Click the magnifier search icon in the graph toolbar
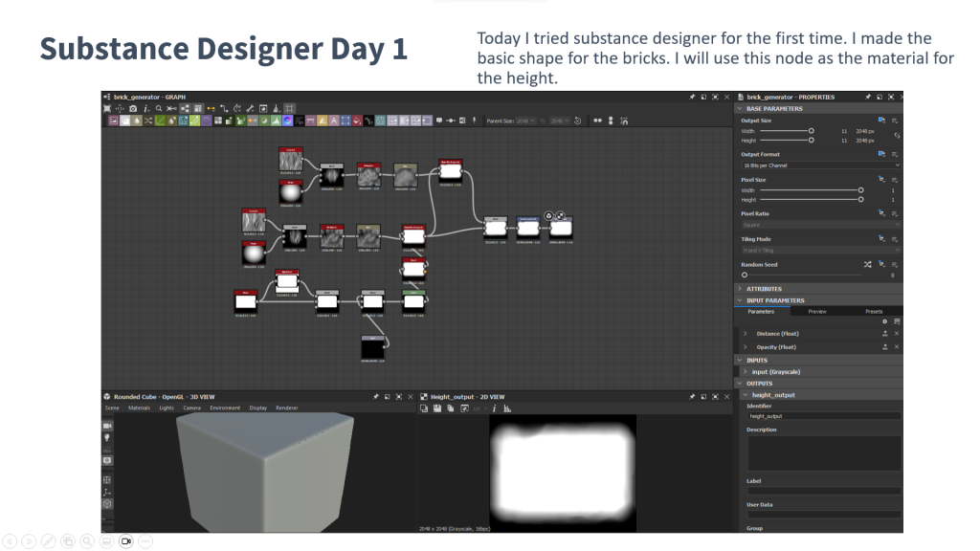 [x=159, y=109]
